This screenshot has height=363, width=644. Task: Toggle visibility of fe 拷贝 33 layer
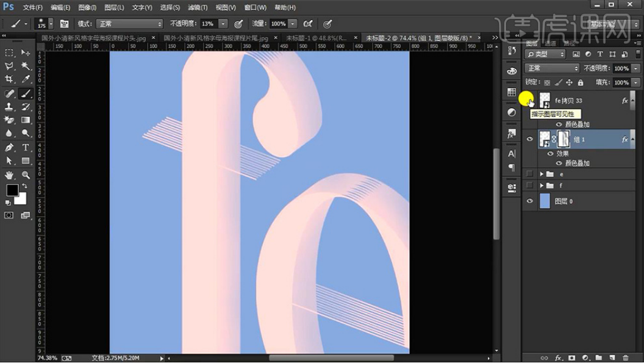pyautogui.click(x=529, y=100)
